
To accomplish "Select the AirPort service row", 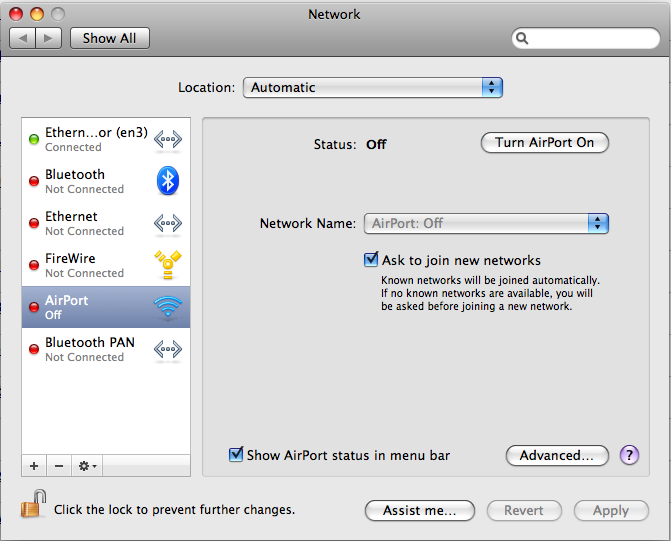I will point(106,307).
